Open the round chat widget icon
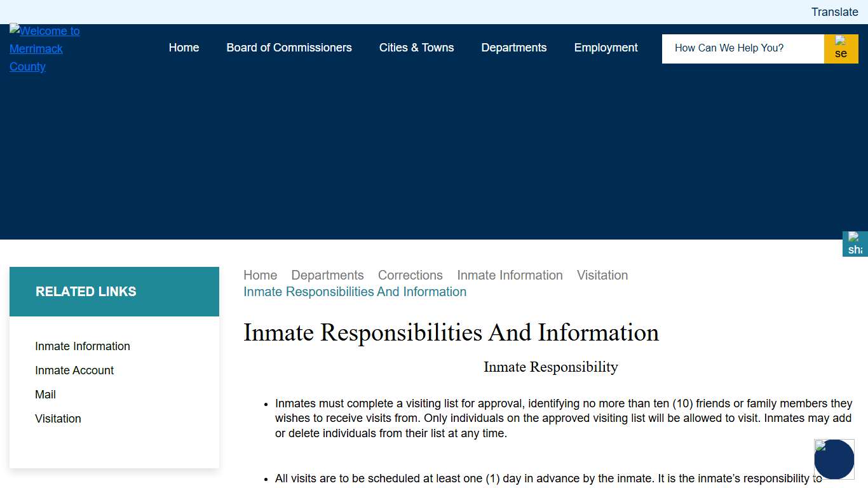The width and height of the screenshot is (868, 488). click(x=834, y=459)
